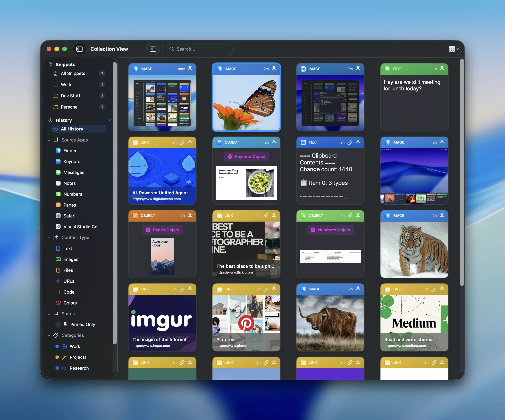Open https://www.medium.com link
The height and width of the screenshot is (420, 505).
[405, 346]
